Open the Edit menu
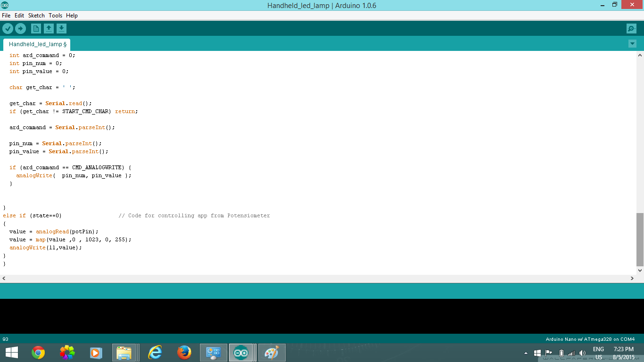 [19, 16]
